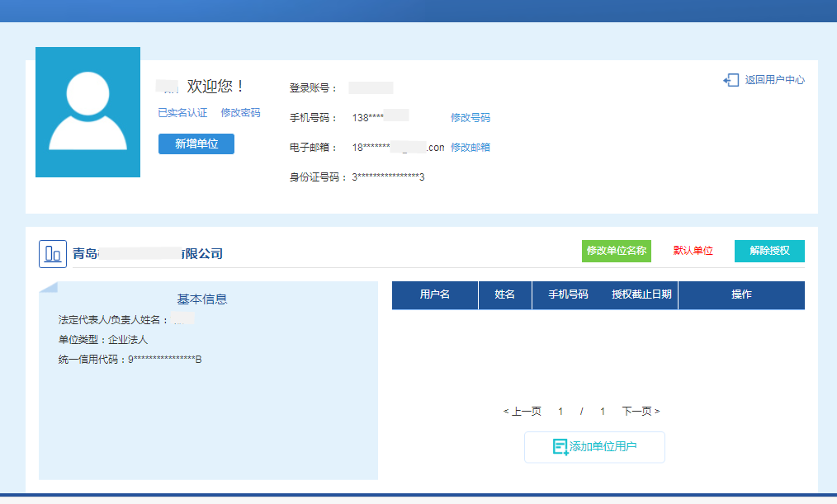Click the exit icon beside 返回用户中心
The height and width of the screenshot is (504, 837).
click(730, 80)
